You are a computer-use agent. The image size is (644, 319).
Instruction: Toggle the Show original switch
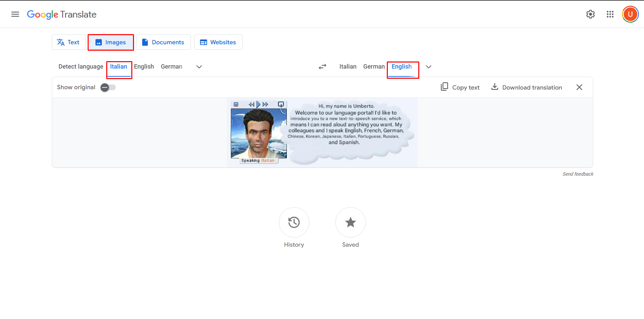[108, 87]
